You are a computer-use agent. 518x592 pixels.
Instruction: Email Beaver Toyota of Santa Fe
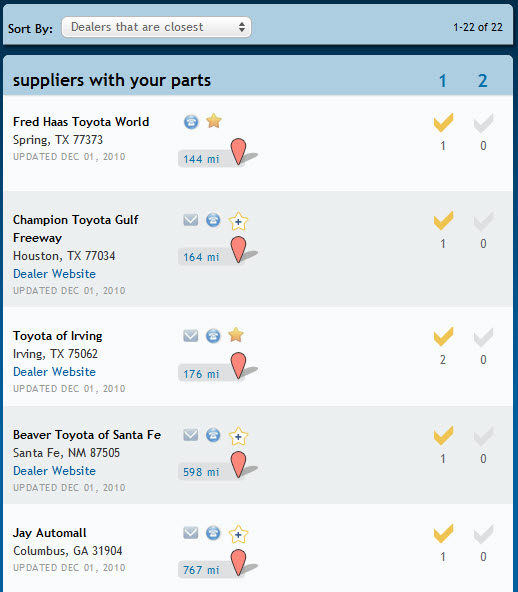pyautogui.click(x=191, y=435)
